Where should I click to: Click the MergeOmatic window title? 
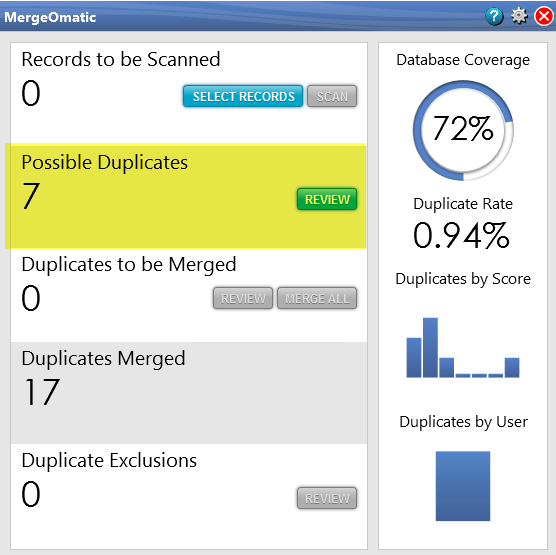[50, 17]
